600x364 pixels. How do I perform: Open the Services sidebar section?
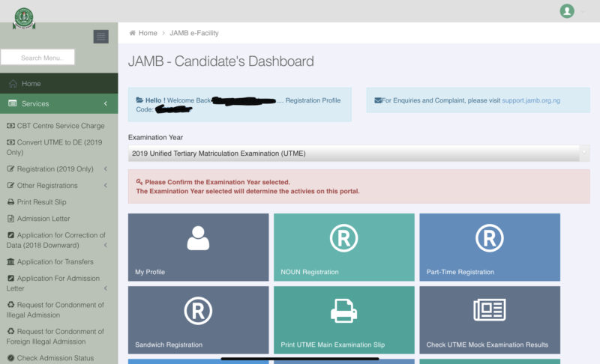59,103
